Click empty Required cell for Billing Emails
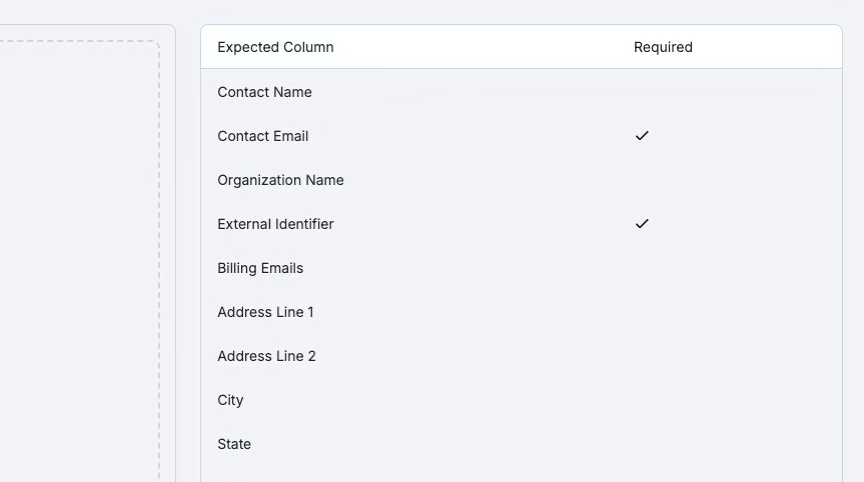Viewport: 864px width, 482px height. coord(642,268)
